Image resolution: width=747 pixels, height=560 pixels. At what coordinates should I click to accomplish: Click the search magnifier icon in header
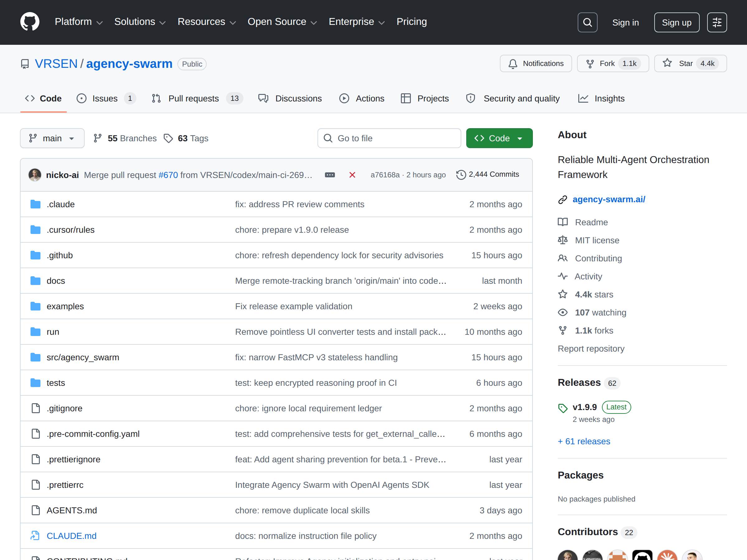tap(587, 22)
